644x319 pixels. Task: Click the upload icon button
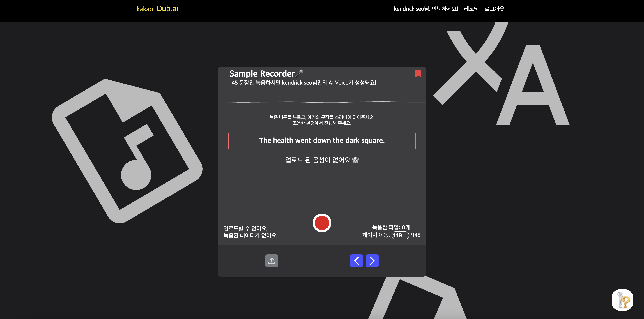coord(272,261)
